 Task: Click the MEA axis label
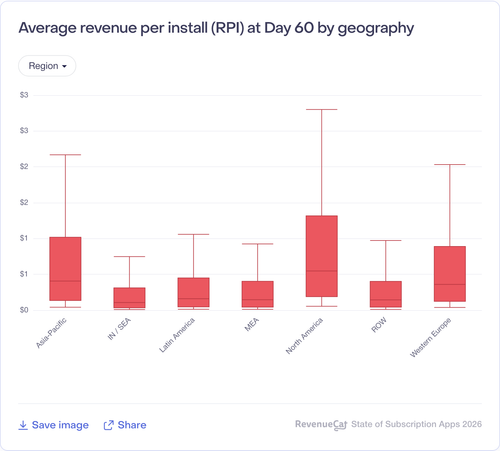pos(251,324)
